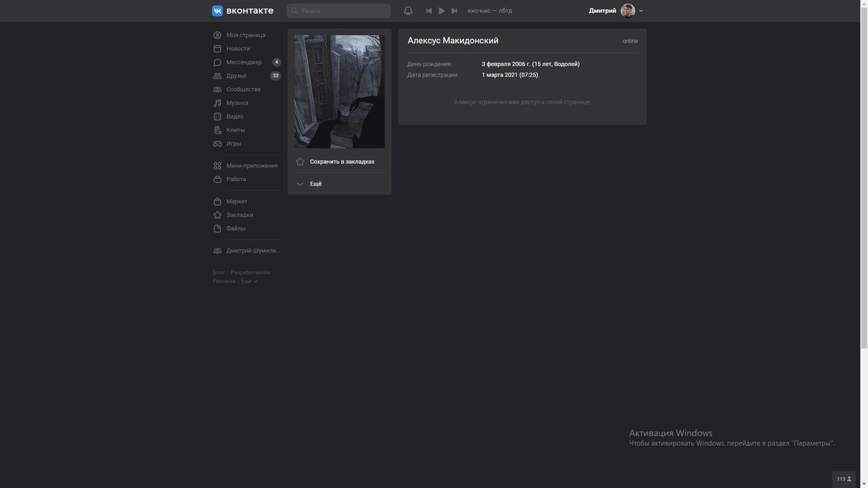This screenshot has width=868, height=488.
Task: Go to "Моя страница" menu item
Action: [x=245, y=35]
